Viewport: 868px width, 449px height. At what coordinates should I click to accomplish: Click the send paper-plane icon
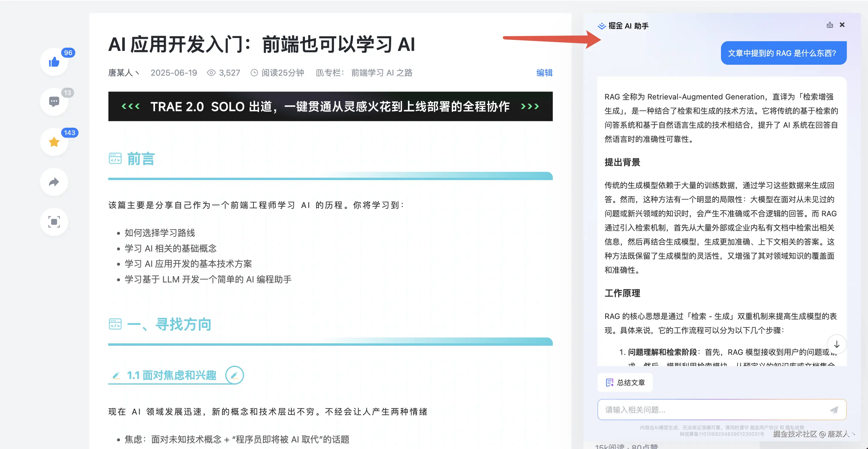[834, 410]
